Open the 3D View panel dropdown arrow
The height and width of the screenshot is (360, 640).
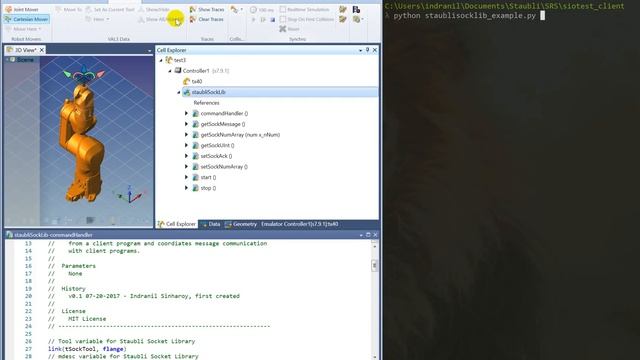[x=149, y=51]
